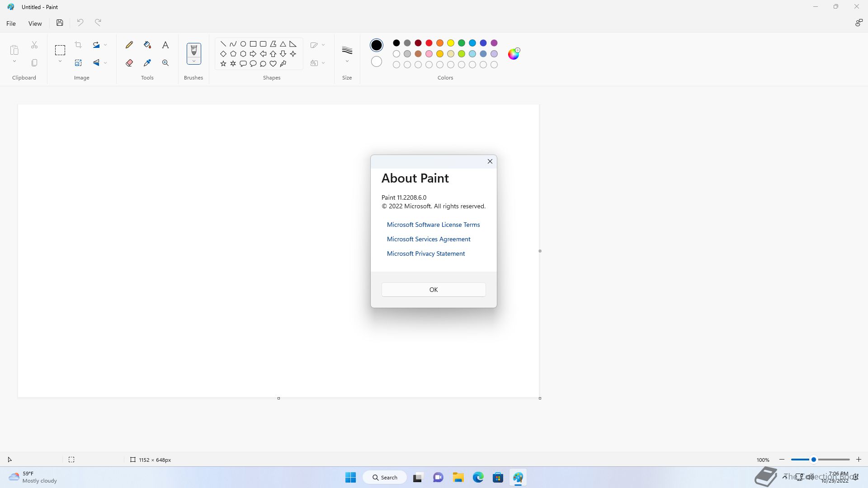
Task: Pick the red color swatch
Action: point(429,43)
